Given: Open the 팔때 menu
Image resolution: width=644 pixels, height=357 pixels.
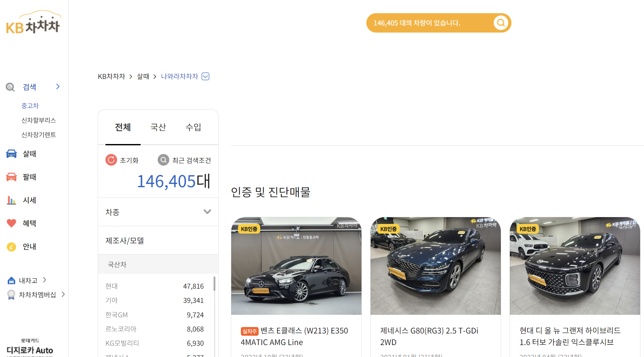Looking at the screenshot, I should tap(29, 177).
